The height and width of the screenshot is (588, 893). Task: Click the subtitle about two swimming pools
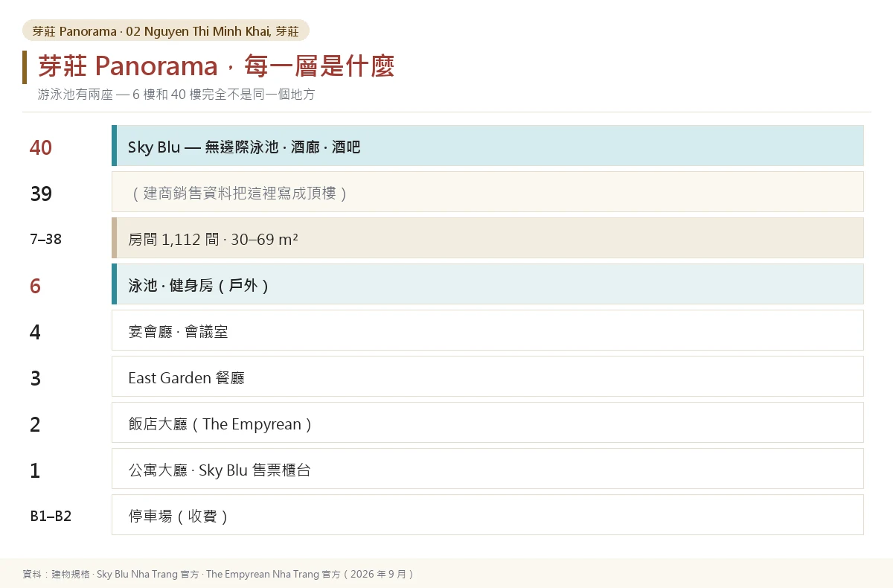point(176,95)
